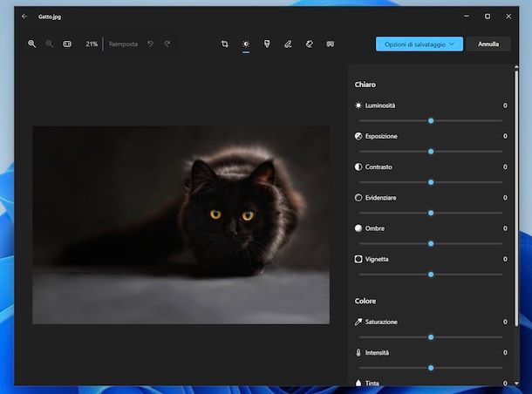Click the Luminosità sun icon
Image resolution: width=532 pixels, height=394 pixels.
(358, 105)
